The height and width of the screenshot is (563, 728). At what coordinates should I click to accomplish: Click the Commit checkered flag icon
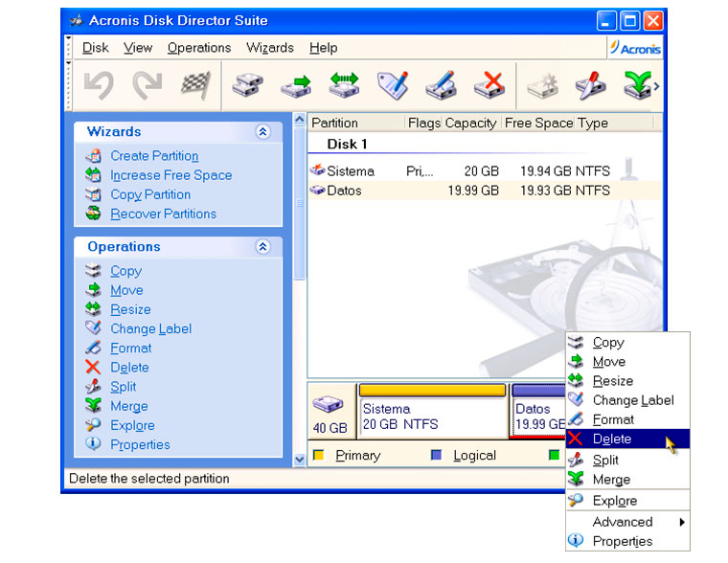pyautogui.click(x=196, y=85)
